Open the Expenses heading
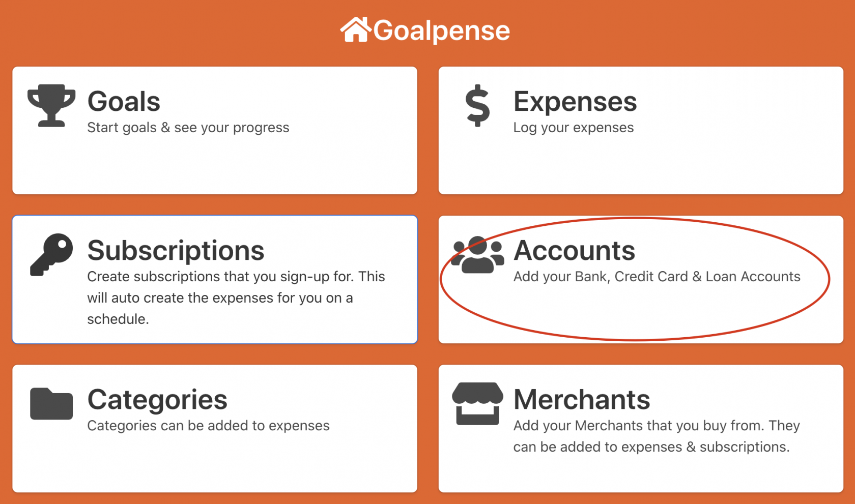This screenshot has height=504, width=855. [575, 101]
